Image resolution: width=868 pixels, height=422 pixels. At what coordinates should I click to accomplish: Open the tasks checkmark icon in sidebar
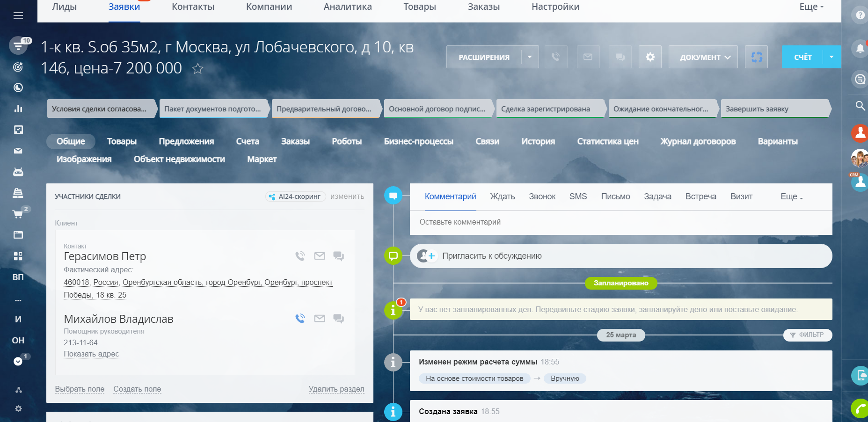18,130
